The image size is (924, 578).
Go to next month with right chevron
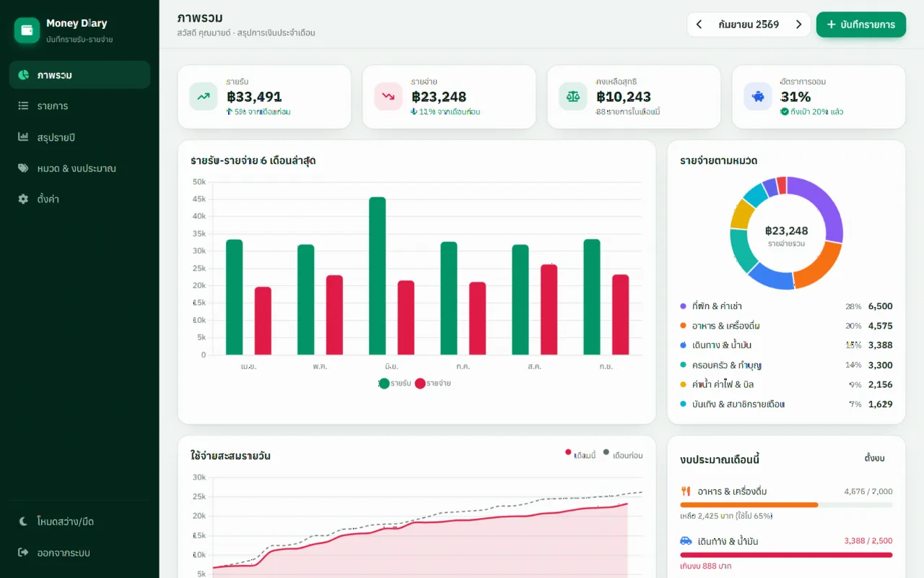click(x=798, y=25)
